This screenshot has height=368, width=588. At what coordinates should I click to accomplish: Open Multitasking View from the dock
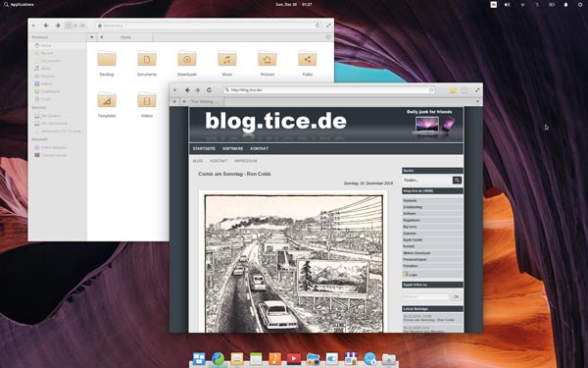(199, 359)
